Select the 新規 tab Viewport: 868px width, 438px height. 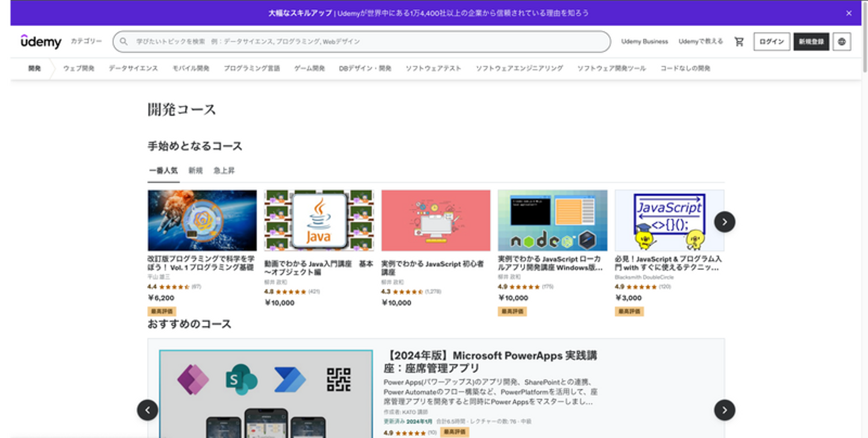[195, 171]
